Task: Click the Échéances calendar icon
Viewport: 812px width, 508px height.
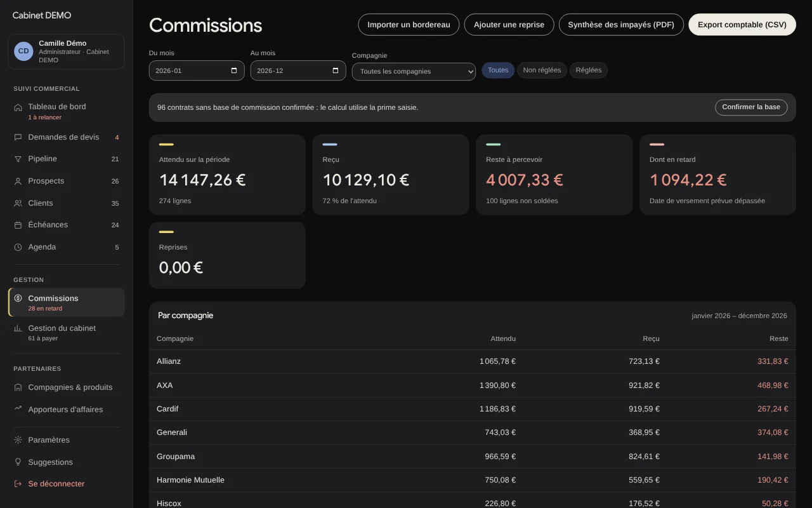Action: click(18, 225)
